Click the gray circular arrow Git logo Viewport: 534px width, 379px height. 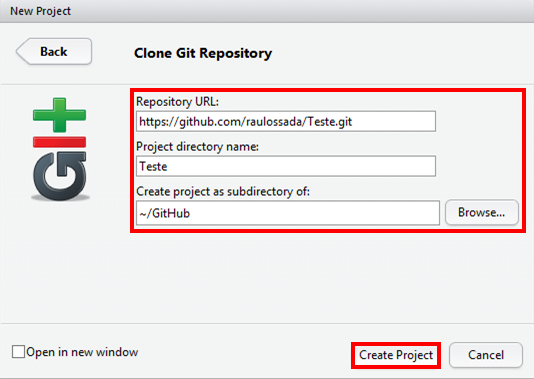60,176
